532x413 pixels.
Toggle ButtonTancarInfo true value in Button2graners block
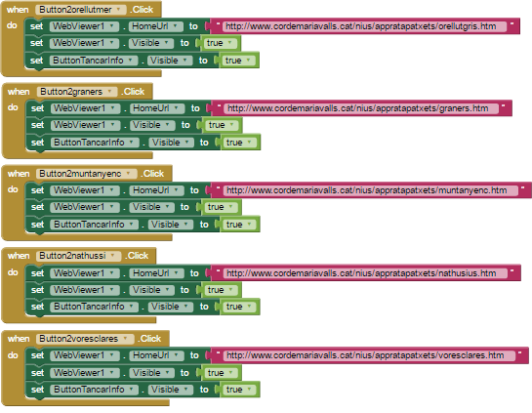(240, 143)
